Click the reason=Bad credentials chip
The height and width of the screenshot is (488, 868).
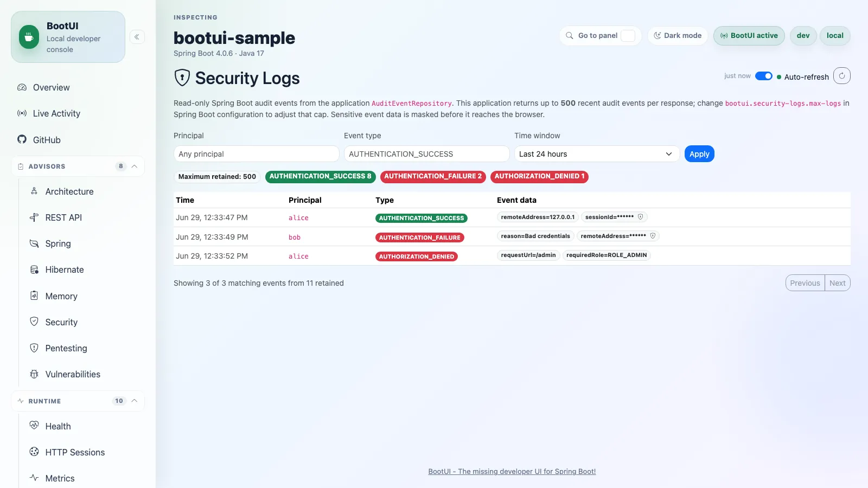click(x=535, y=236)
